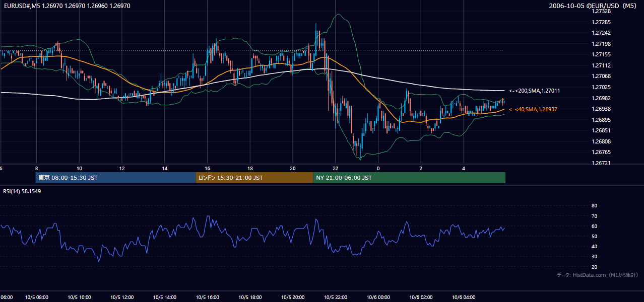The image size is (644, 302).
Task: Click the '2006-10-05 のEUR/USD (M5)' chart title
Action: [594, 6]
